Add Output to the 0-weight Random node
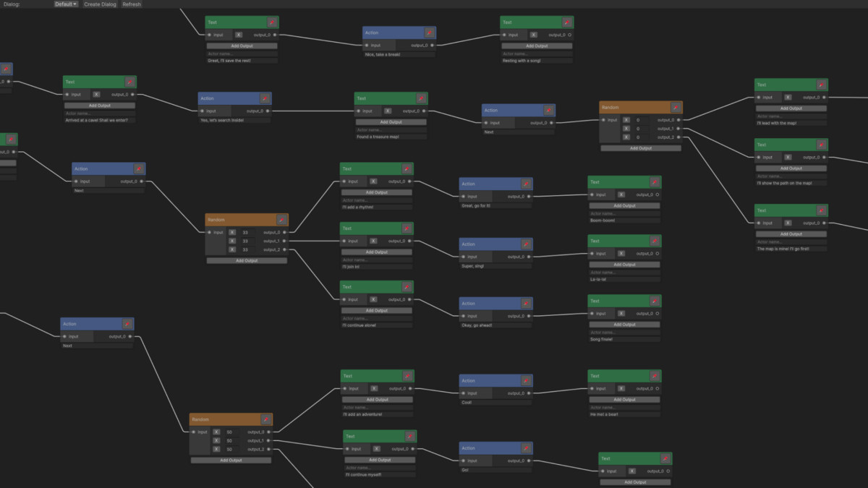 tap(641, 148)
